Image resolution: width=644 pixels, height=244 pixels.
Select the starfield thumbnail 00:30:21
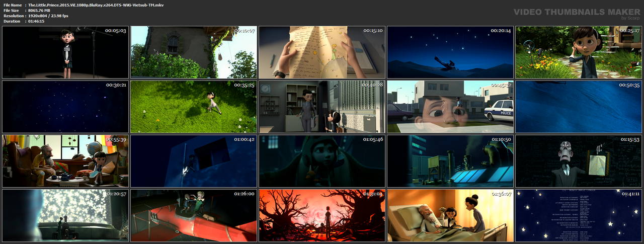(x=65, y=107)
